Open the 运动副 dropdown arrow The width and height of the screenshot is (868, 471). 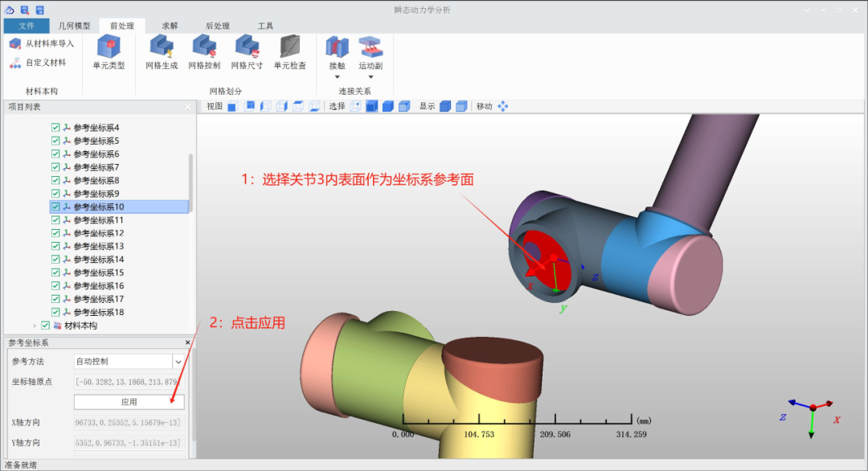coord(371,77)
